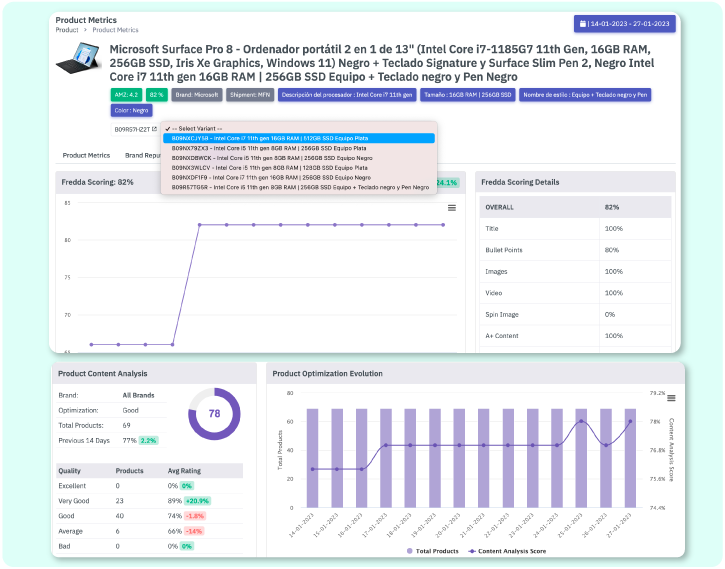This screenshot has width=725, height=569.
Task: Click the Nombre de estilo tag
Action: coord(585,95)
